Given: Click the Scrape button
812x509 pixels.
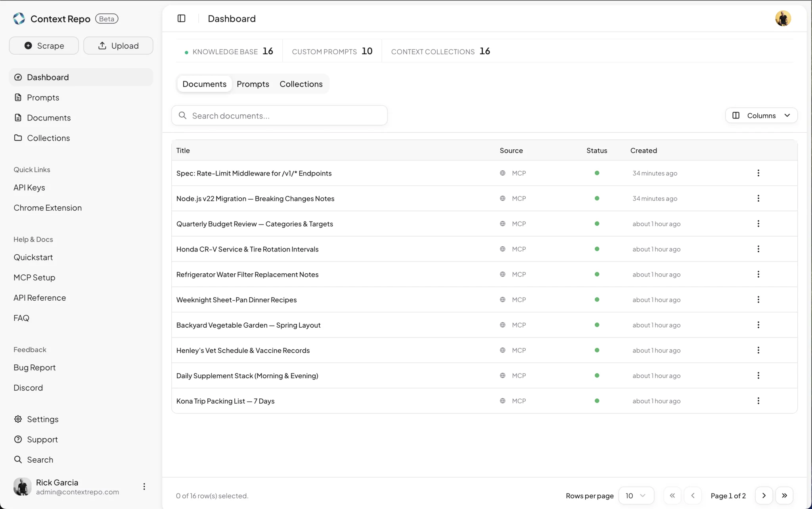Looking at the screenshot, I should click(x=44, y=46).
